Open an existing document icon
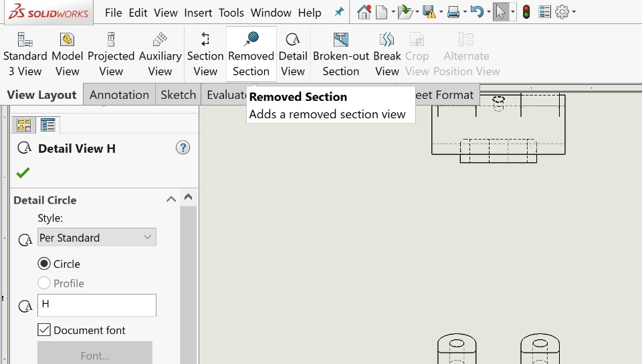Screen dimensions: 642x364 [x=405, y=12]
